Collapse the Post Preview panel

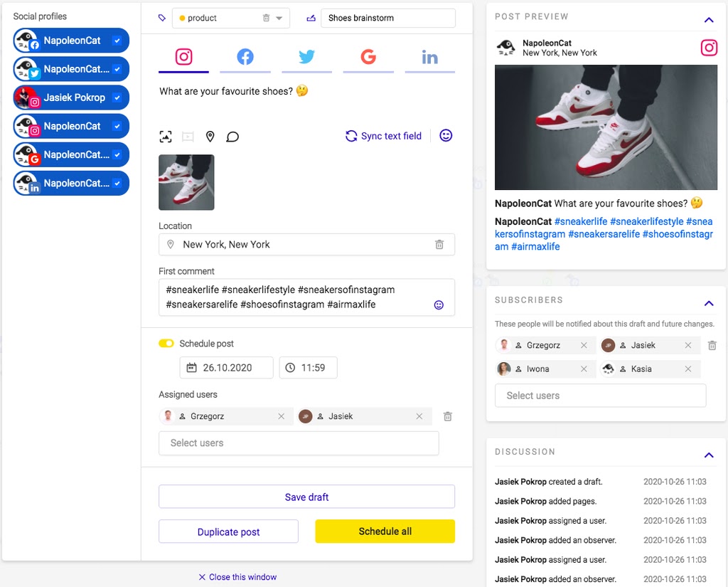pyautogui.click(x=709, y=20)
